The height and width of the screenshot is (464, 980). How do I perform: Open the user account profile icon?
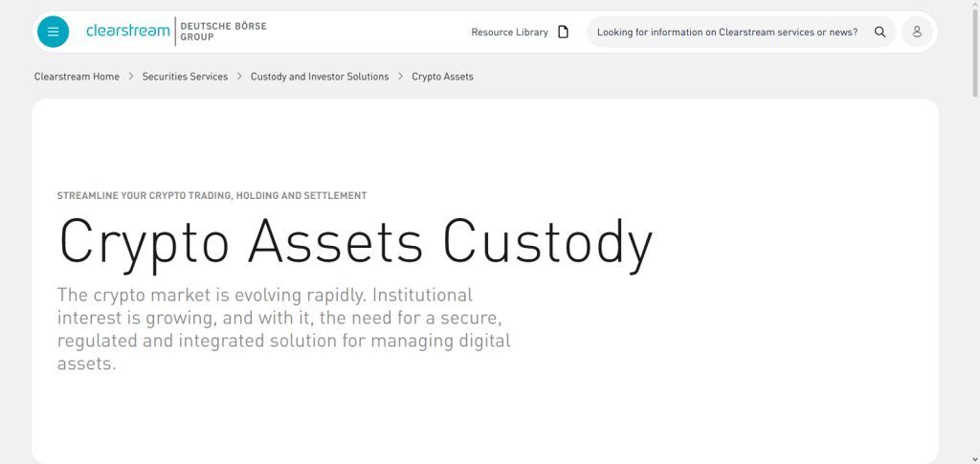click(917, 32)
